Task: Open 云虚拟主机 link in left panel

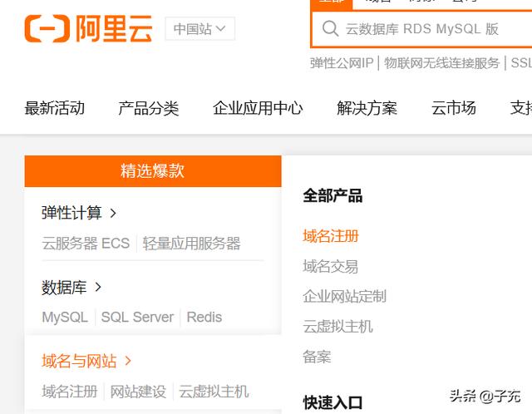Action: pyautogui.click(x=214, y=392)
